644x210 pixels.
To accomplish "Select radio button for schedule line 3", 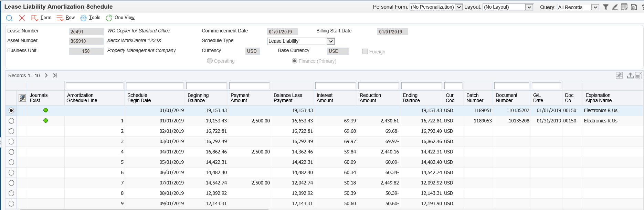I will coord(11,141).
